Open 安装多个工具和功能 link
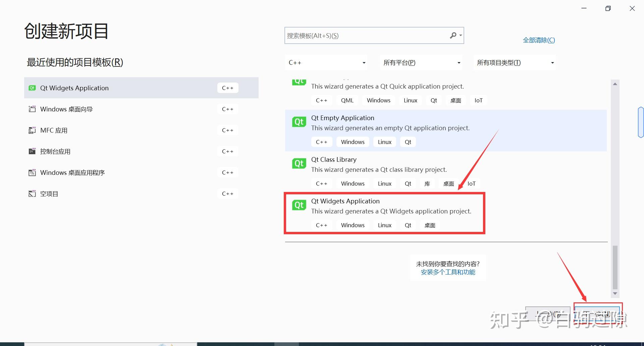The width and height of the screenshot is (644, 346). pyautogui.click(x=448, y=272)
